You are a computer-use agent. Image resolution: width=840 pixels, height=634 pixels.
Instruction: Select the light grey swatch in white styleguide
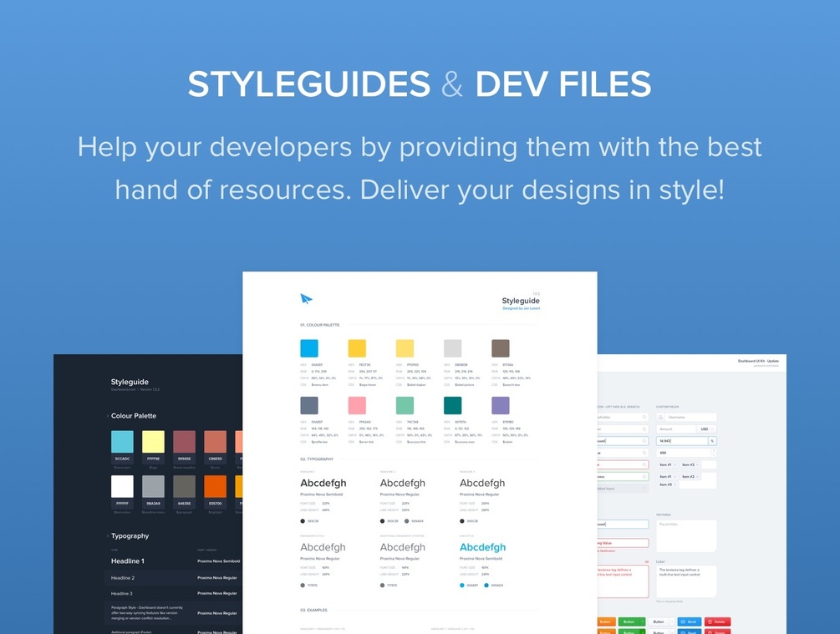[x=453, y=348]
